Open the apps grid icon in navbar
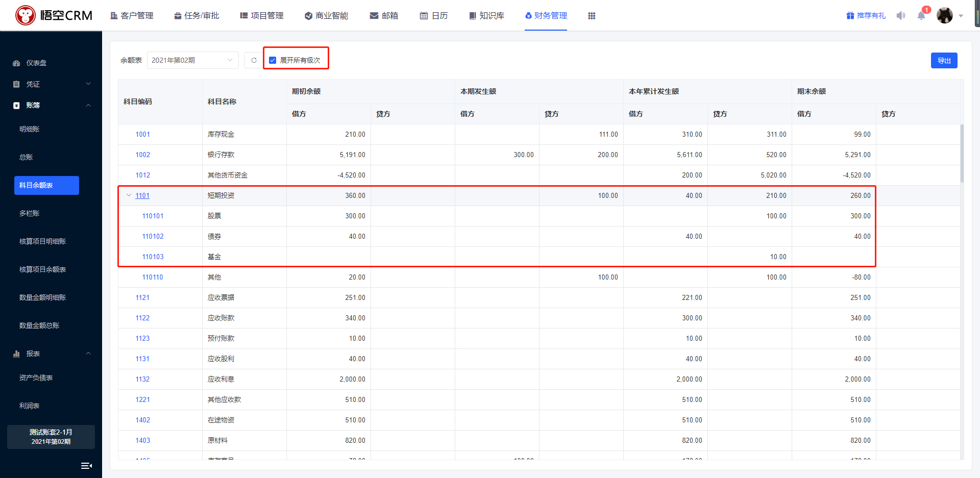The image size is (980, 478). pyautogui.click(x=592, y=16)
